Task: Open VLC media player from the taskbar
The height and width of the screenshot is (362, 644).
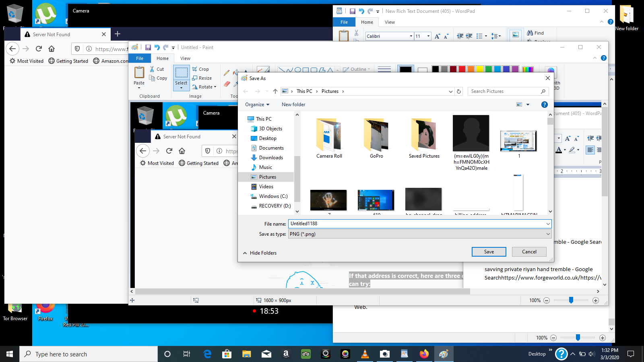Action: 365,354
